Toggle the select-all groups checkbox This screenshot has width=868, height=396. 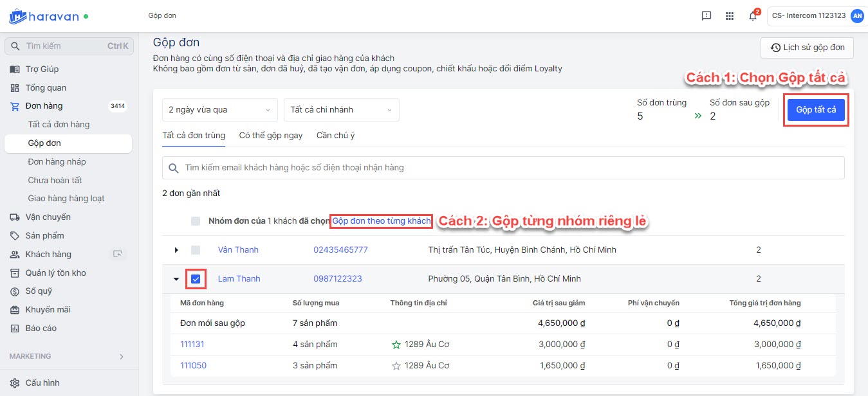pyautogui.click(x=196, y=221)
